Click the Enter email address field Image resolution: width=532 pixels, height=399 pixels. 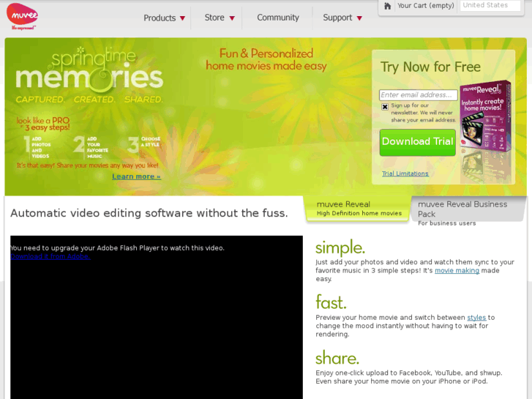[x=418, y=94]
